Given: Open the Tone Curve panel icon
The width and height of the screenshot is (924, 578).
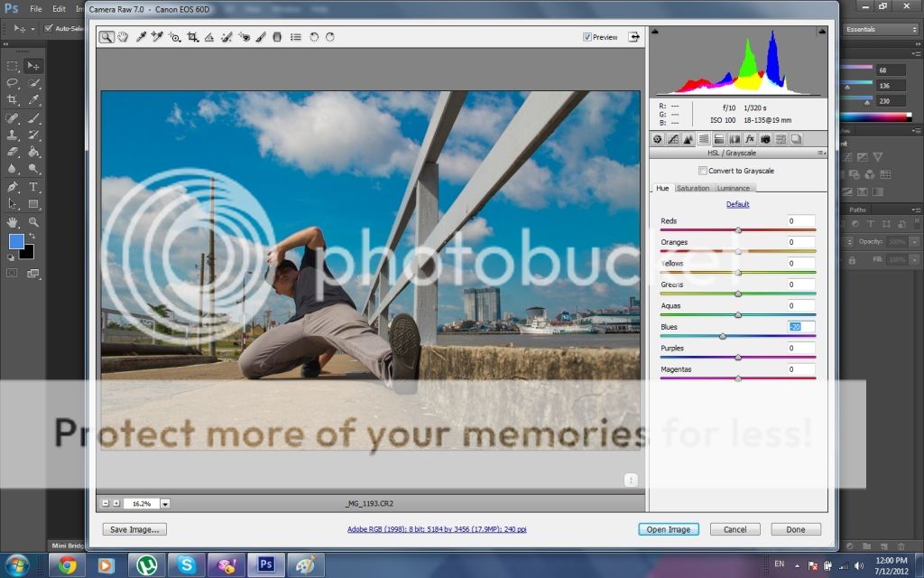Looking at the screenshot, I should [673, 139].
